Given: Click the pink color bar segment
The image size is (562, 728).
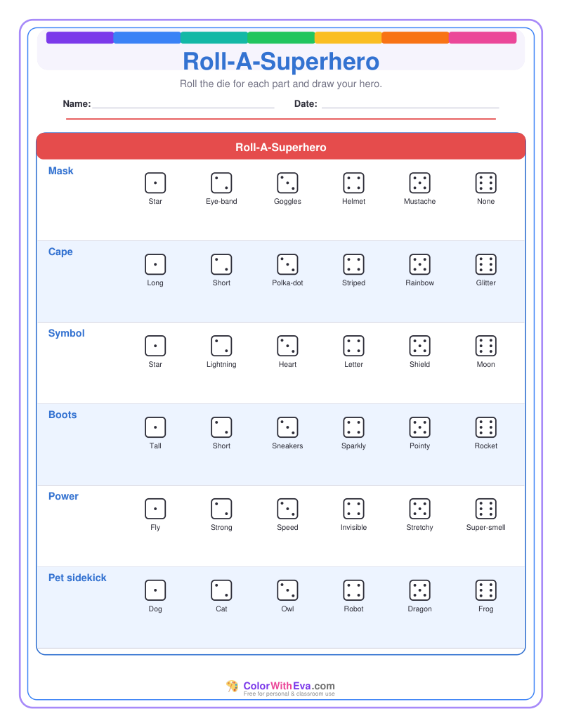Looking at the screenshot, I should (483, 38).
